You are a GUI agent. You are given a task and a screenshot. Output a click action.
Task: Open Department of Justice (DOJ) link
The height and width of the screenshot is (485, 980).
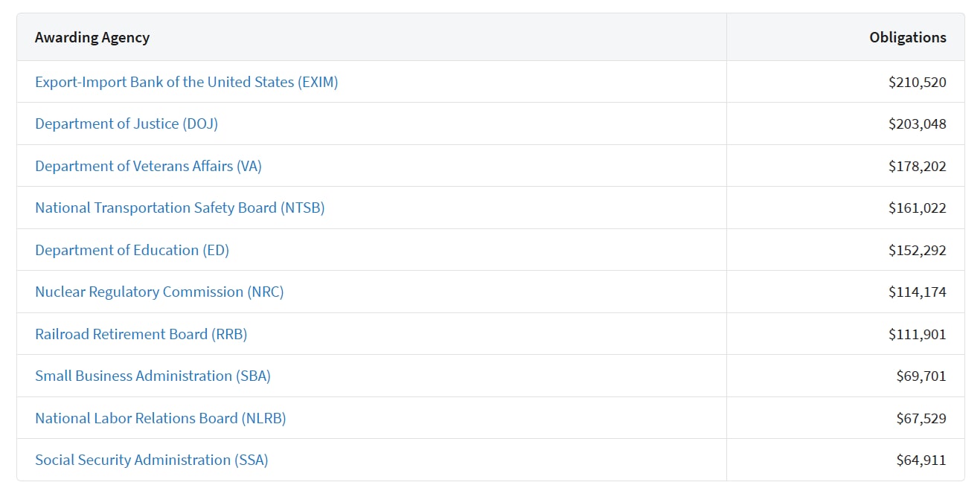pyautogui.click(x=126, y=123)
